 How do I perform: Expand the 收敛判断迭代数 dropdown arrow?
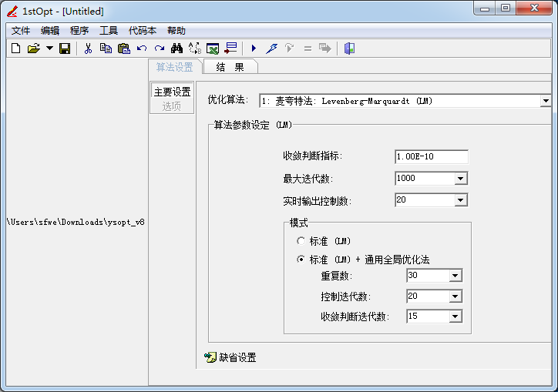[455, 317]
